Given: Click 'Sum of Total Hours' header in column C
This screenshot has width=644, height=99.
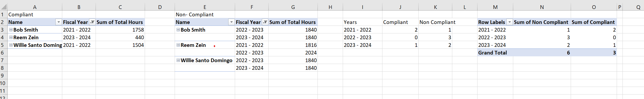Looking at the screenshot, I should coord(120,22).
